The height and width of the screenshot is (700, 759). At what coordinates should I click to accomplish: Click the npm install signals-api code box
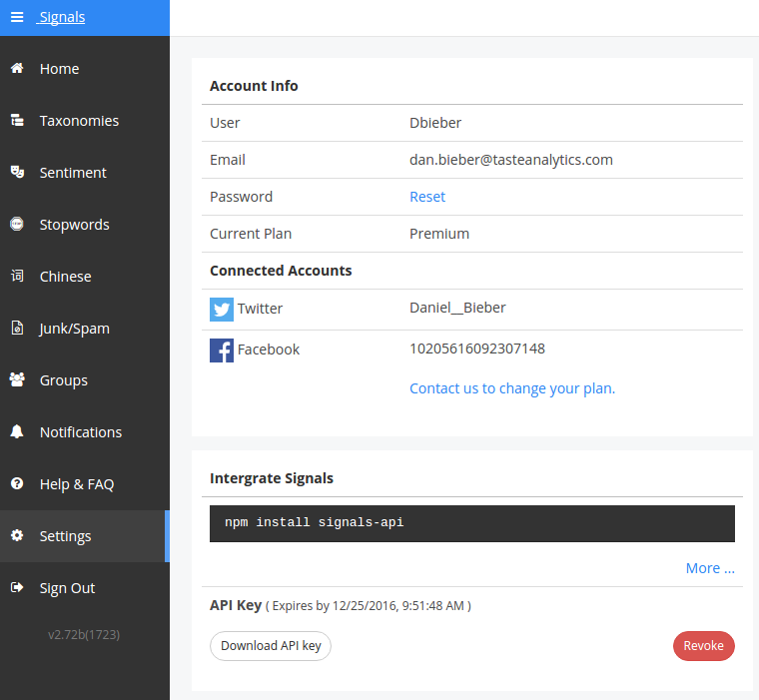click(472, 523)
